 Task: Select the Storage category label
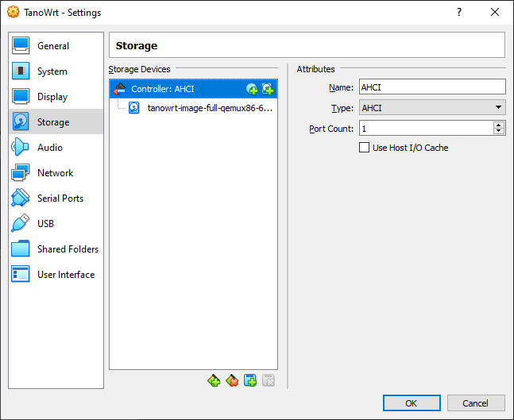click(53, 122)
